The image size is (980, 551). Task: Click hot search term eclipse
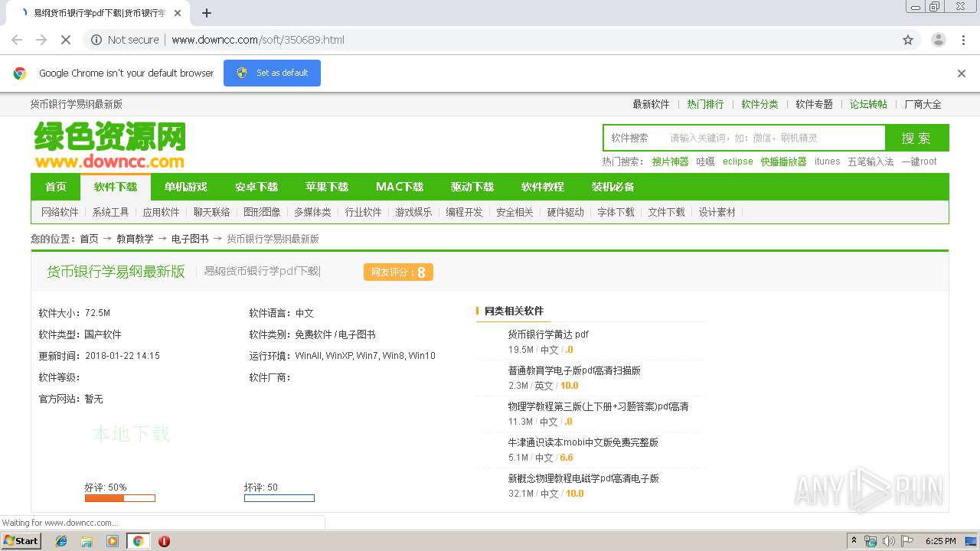point(737,161)
